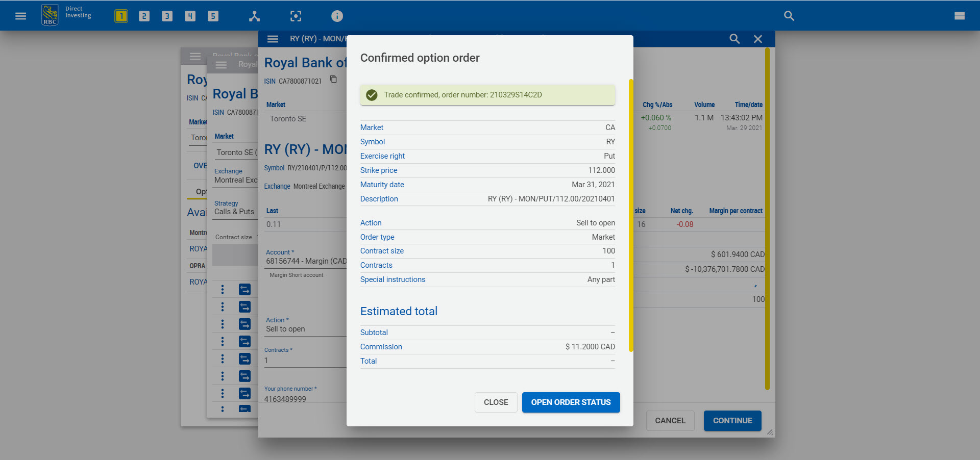
Task: Click the OPEN ORDER STATUS button
Action: click(x=571, y=402)
